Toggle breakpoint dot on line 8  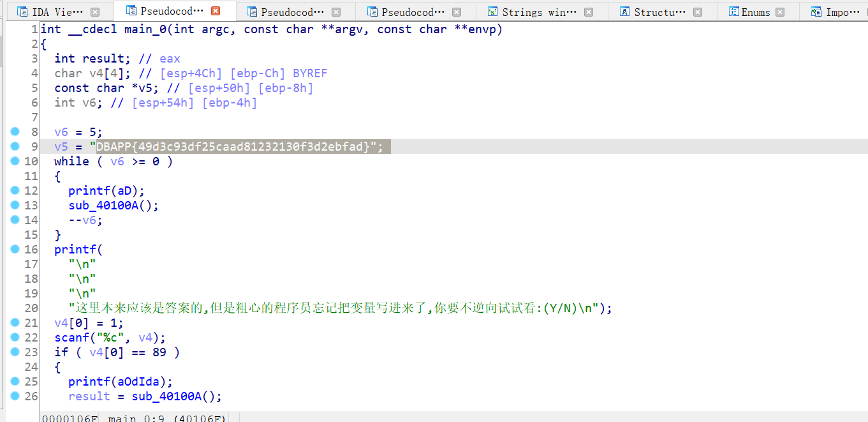(15, 132)
